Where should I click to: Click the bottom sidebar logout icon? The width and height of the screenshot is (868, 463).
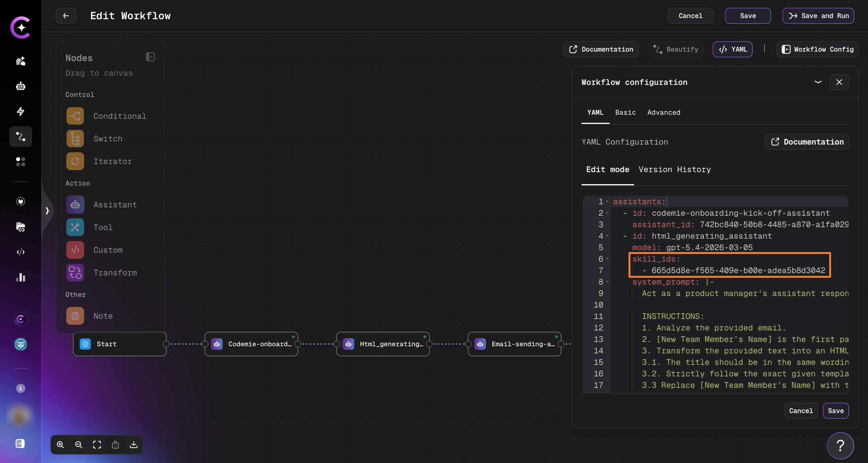coord(20,443)
